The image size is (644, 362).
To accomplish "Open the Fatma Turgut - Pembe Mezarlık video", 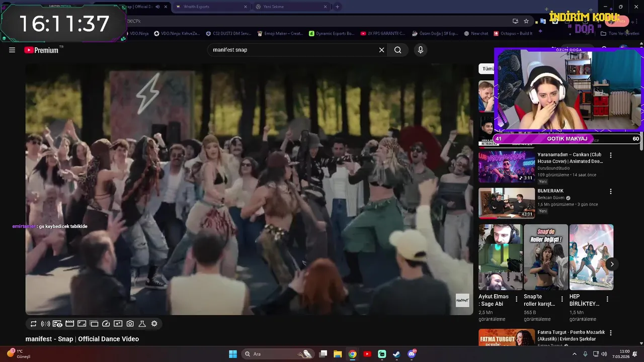I will [506, 337].
